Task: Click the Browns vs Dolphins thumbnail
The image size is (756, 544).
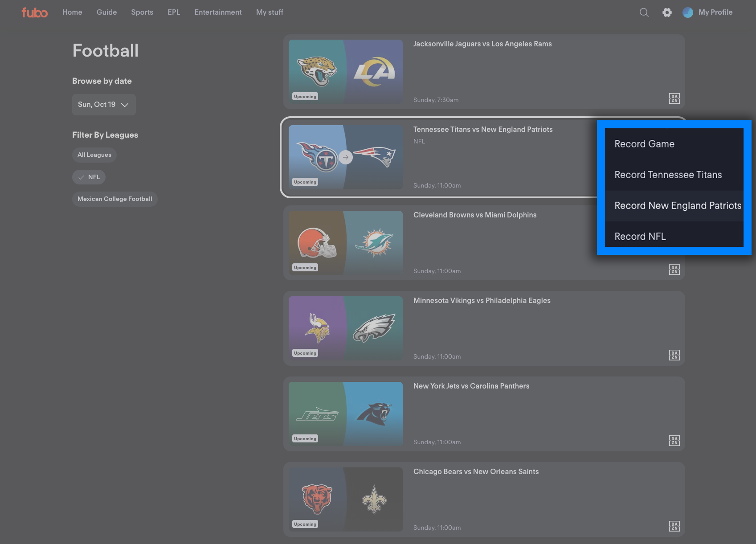Action: [346, 243]
